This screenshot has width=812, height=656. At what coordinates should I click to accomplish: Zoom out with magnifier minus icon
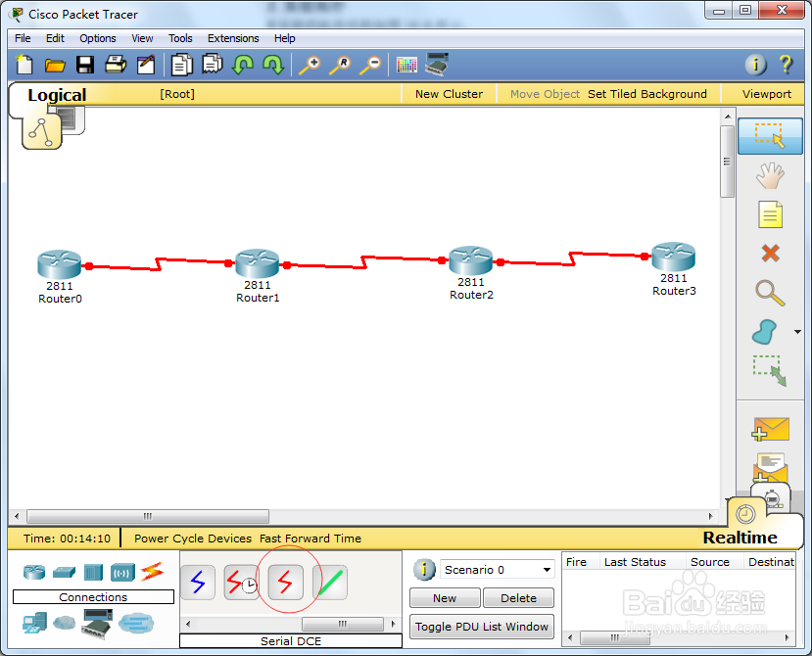coord(371,66)
